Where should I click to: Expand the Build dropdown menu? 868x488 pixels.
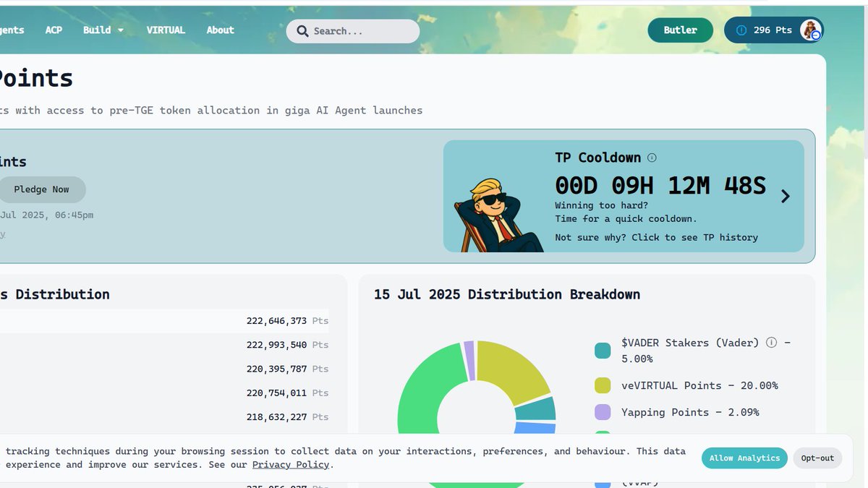coord(103,30)
